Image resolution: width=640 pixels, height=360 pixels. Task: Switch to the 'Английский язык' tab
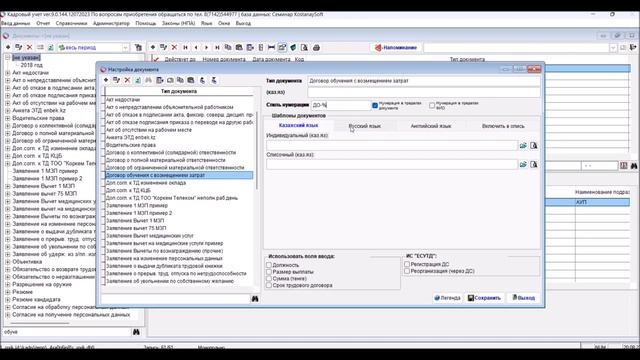(x=431, y=126)
